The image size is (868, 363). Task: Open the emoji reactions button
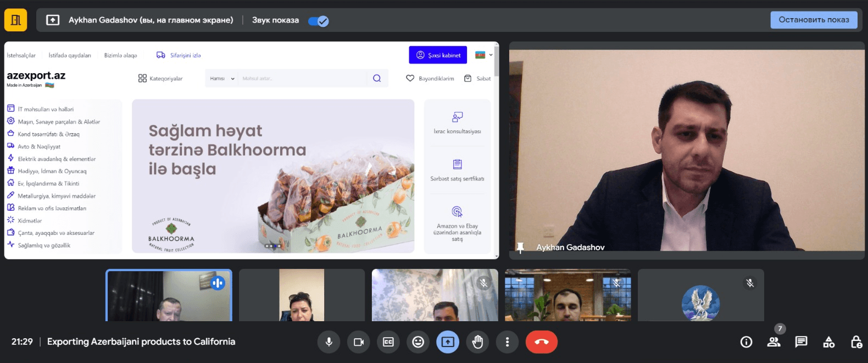coord(418,342)
